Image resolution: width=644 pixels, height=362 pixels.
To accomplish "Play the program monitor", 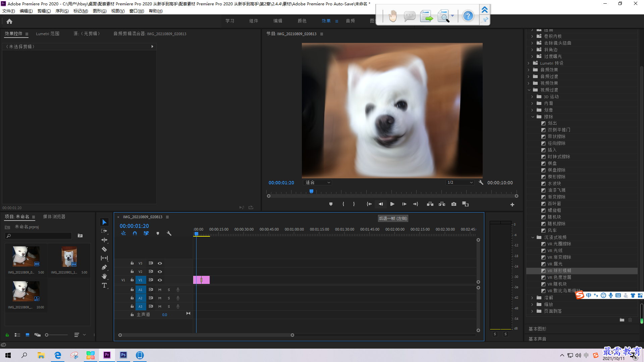I will coord(392,204).
